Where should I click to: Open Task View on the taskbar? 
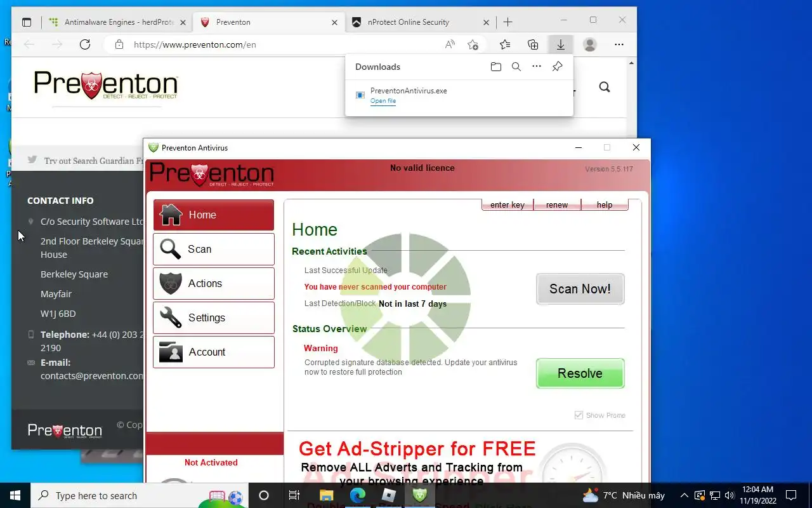(294, 495)
